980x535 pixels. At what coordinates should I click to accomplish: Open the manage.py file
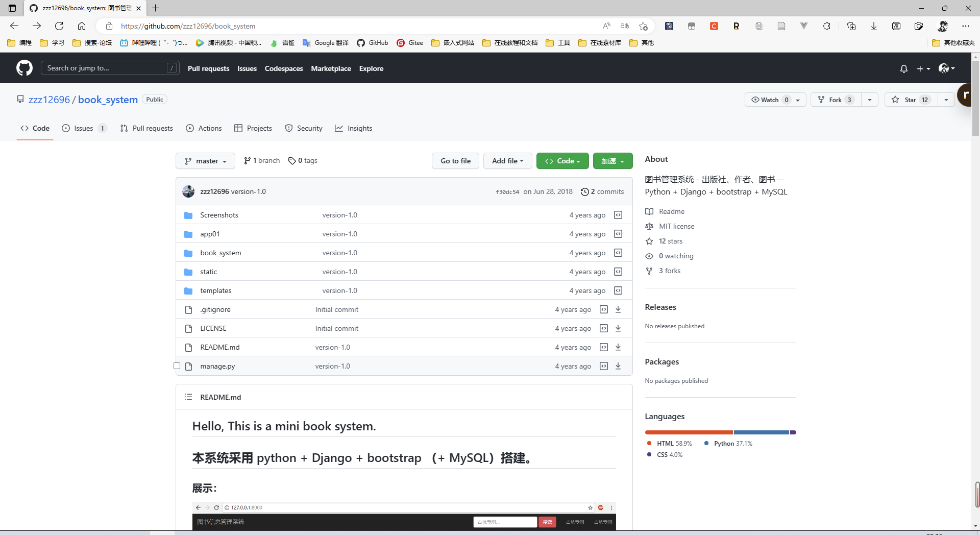coord(217,366)
